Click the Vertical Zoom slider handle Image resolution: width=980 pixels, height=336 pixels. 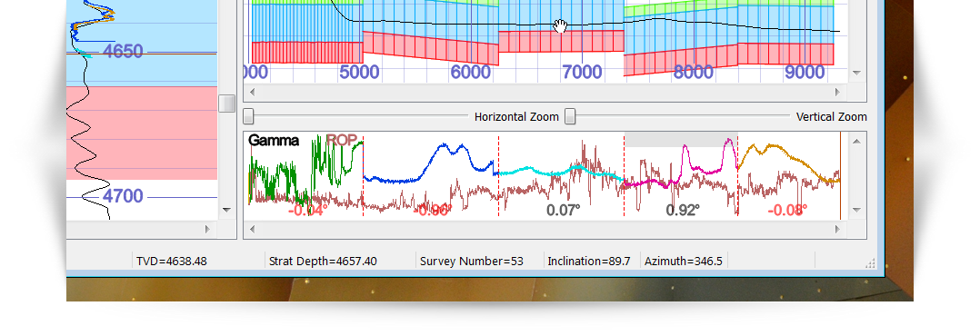pos(570,116)
